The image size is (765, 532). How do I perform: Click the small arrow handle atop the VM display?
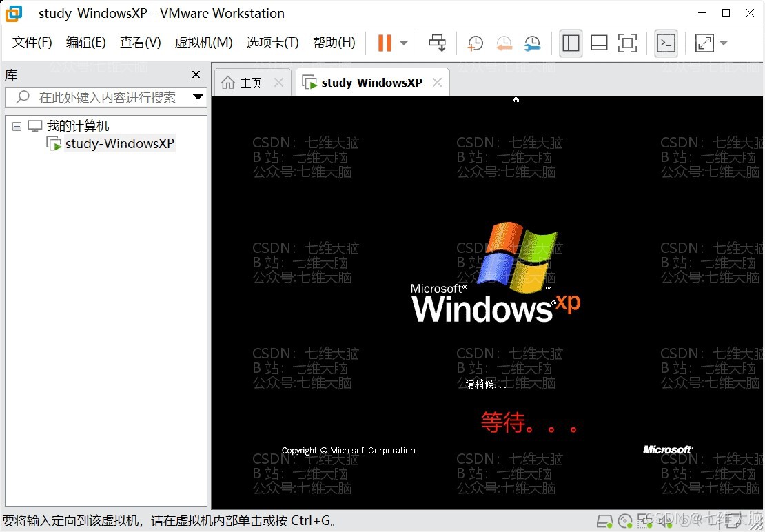pos(516,100)
